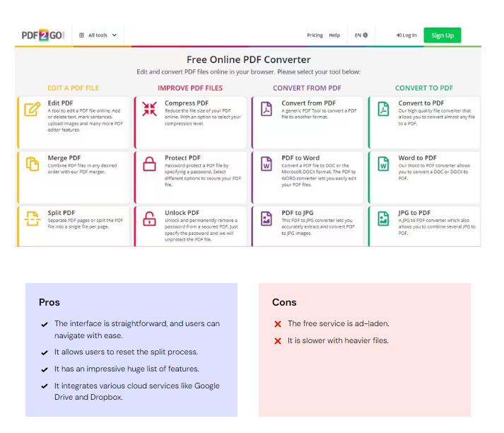Click the red X beside 'ad-laden'

[278, 324]
